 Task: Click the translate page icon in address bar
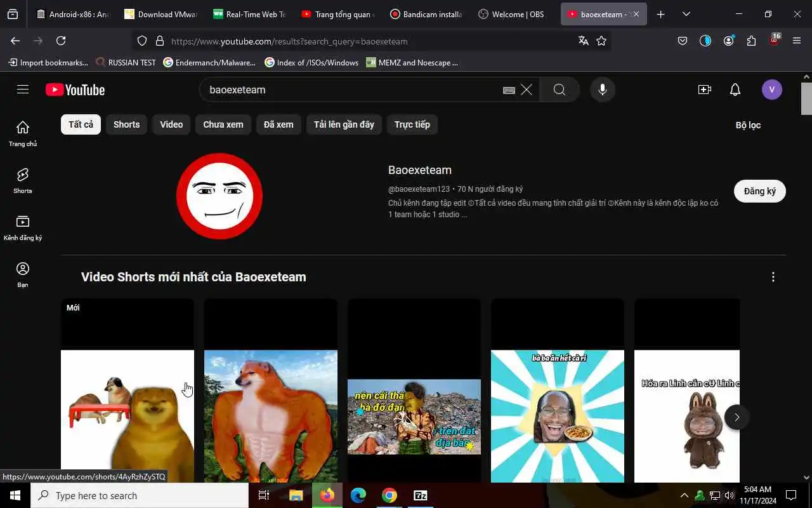tap(584, 41)
